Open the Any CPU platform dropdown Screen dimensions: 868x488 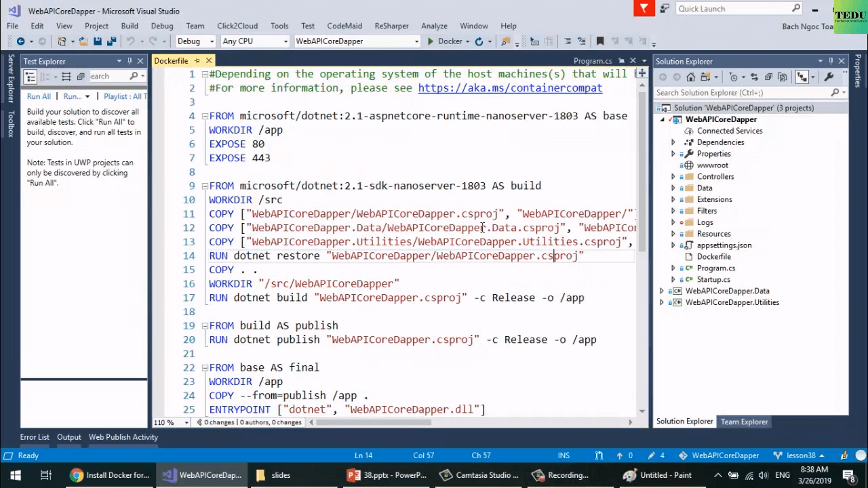click(x=254, y=41)
